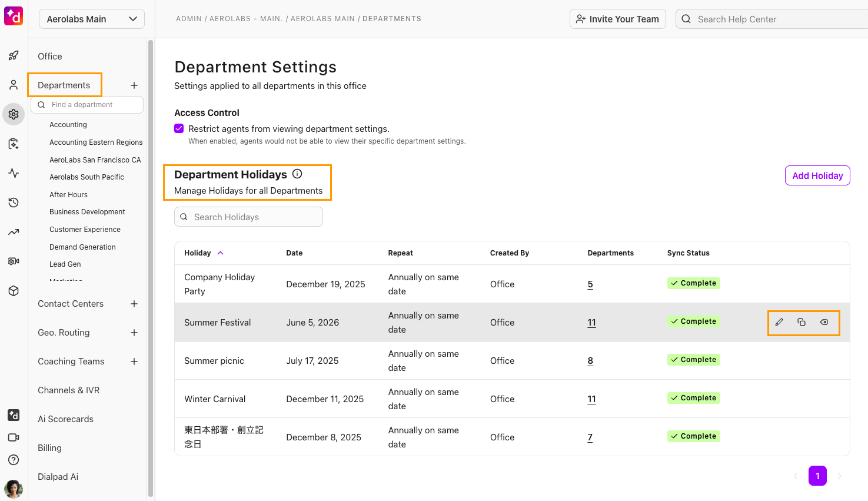This screenshot has width=868, height=501.
Task: Focus the Find a department search field
Action: coord(87,105)
